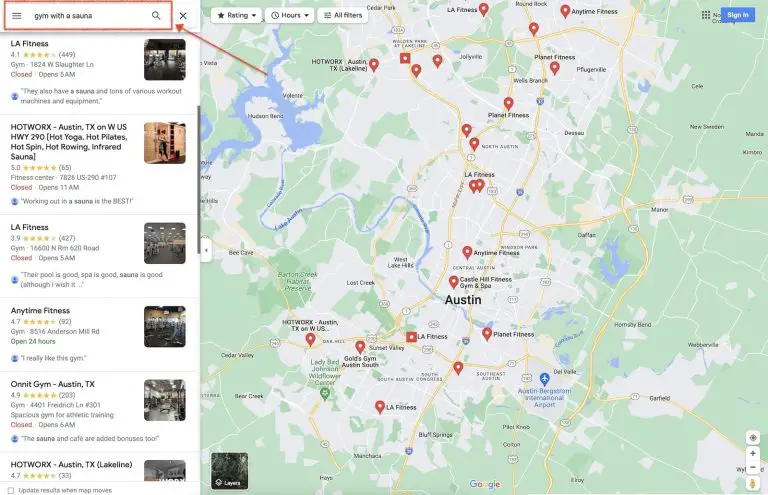Click the Castle Hill Fitness map pin
768x495 pixels.
453,282
